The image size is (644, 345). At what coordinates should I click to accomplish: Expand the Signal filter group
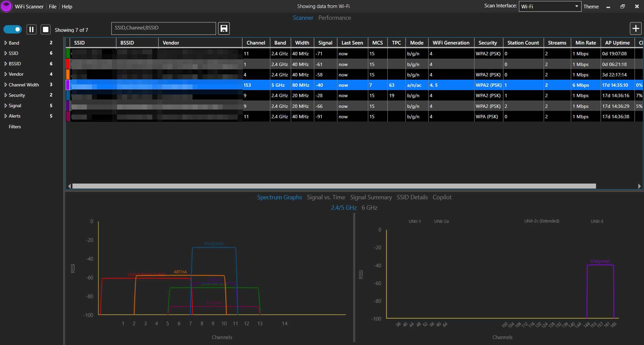click(x=6, y=106)
